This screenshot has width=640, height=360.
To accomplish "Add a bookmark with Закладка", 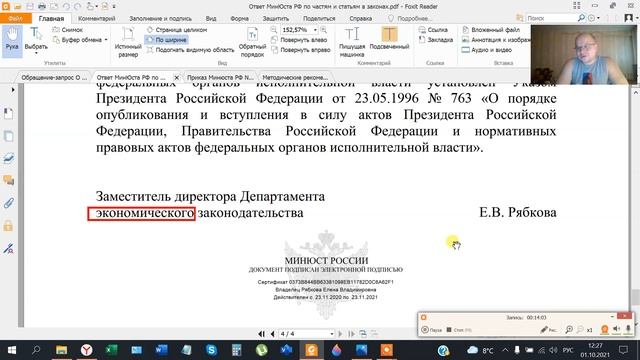I will (436, 40).
